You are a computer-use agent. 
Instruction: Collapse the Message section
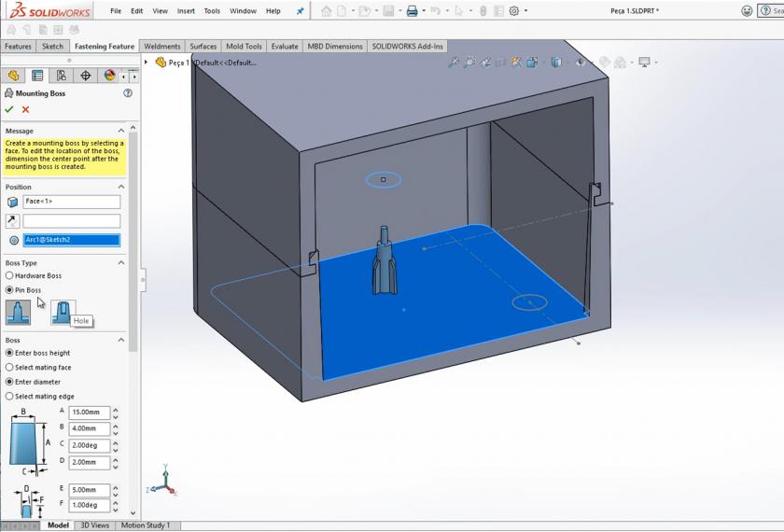tap(120, 131)
